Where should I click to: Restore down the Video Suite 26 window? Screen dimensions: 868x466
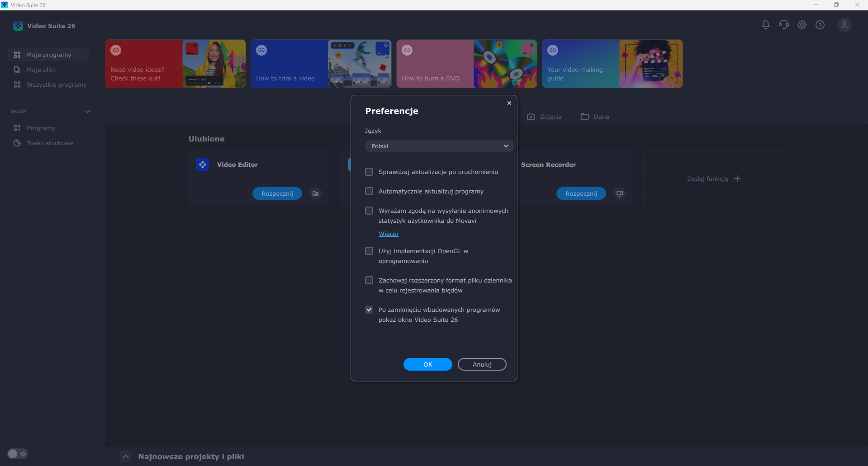pyautogui.click(x=836, y=5)
